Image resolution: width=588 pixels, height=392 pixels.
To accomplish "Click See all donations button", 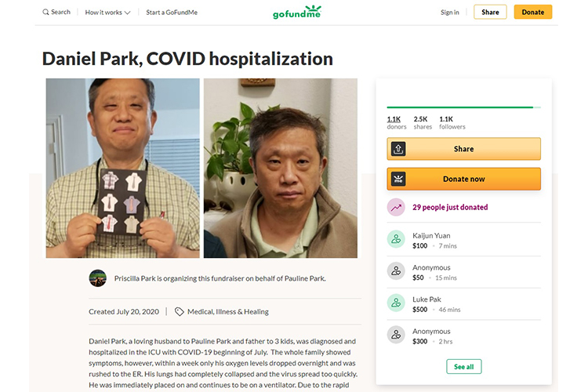I will 463,367.
